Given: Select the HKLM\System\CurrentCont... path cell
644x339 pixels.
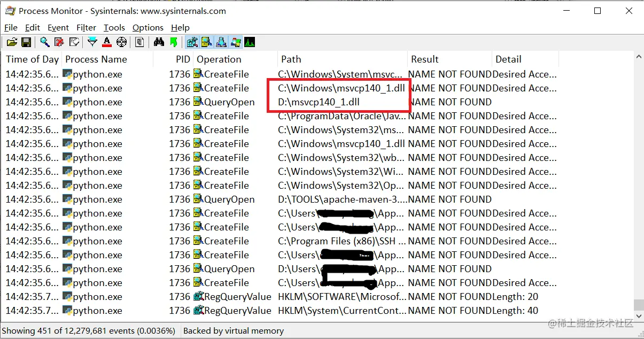Looking at the screenshot, I should pyautogui.click(x=342, y=311).
